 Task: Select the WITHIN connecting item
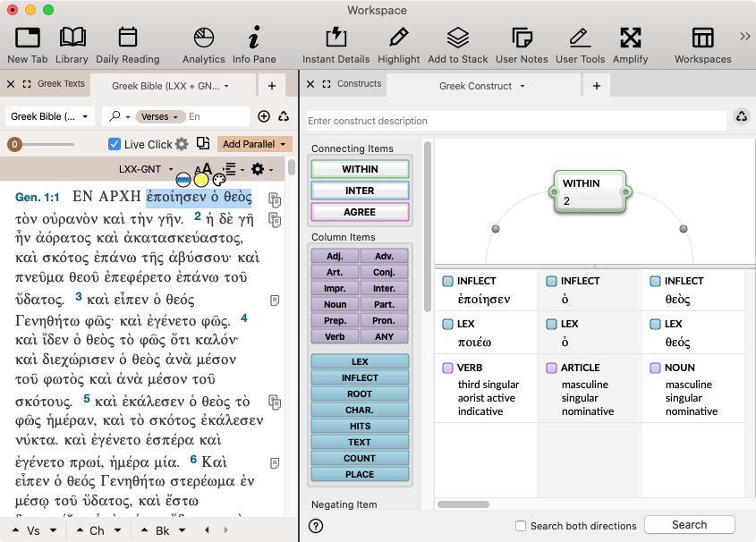pyautogui.click(x=359, y=169)
